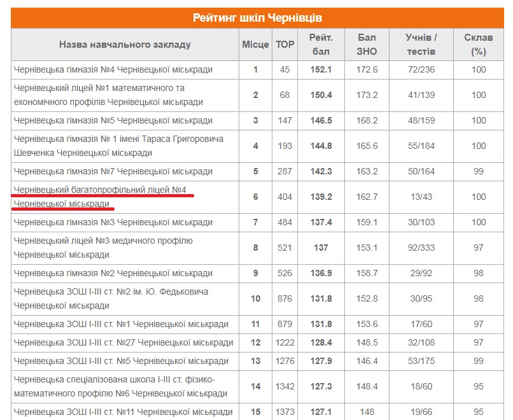Click students/tests value '29/92'

pos(421,274)
